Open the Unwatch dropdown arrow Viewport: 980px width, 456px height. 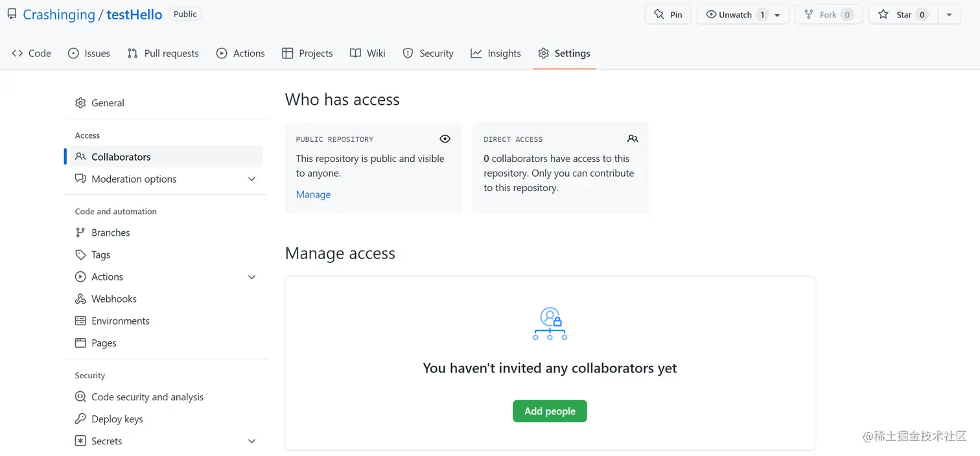[x=778, y=14]
